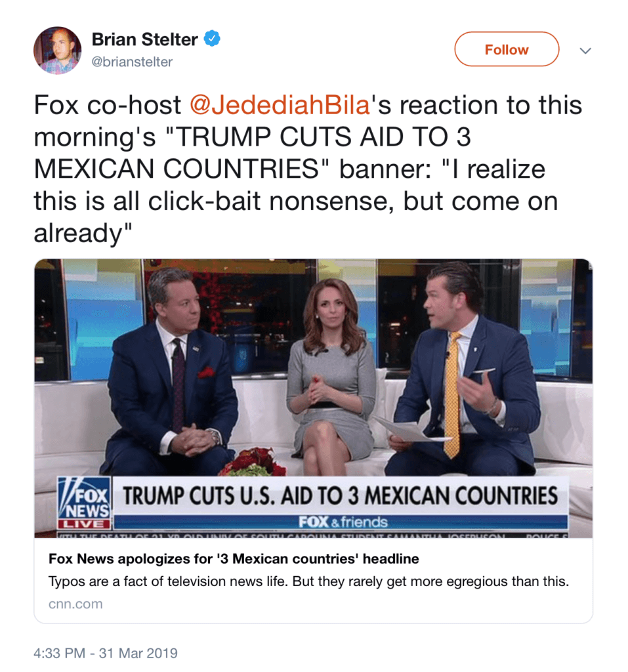Click the yellow tie in the image
Viewport: 628px width, 672px height.
(452, 394)
